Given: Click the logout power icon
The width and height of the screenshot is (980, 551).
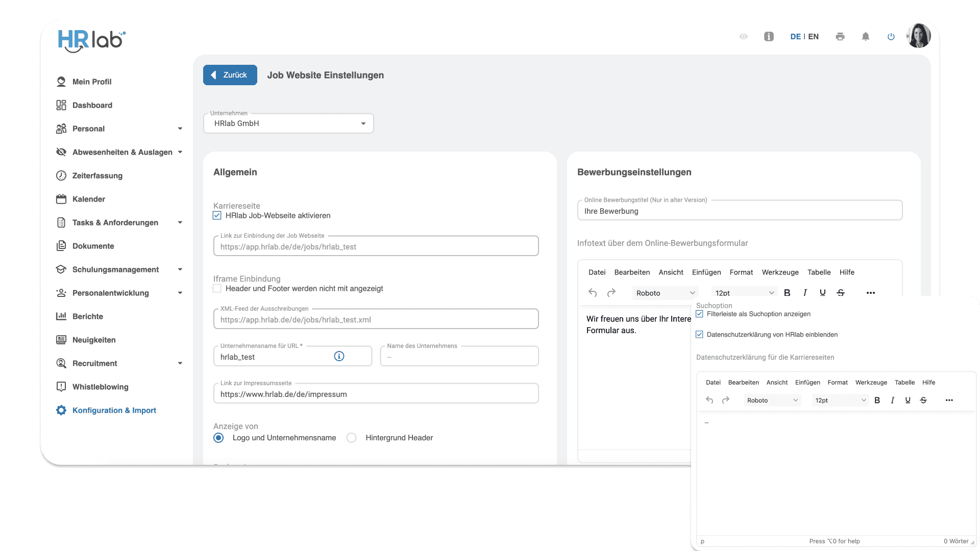Looking at the screenshot, I should 891,36.
